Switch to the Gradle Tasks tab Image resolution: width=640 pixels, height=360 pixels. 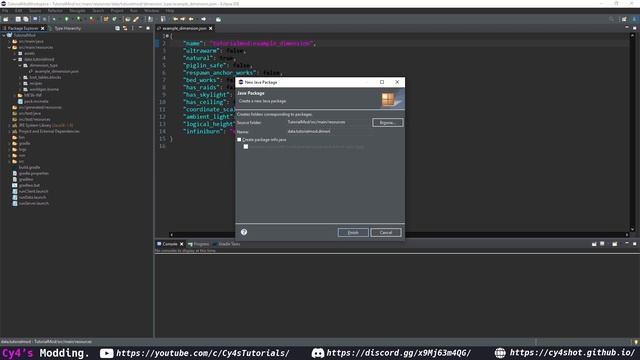pos(227,244)
